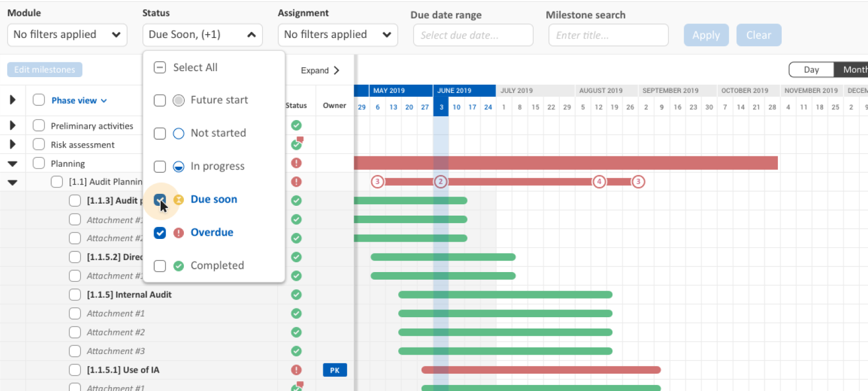This screenshot has height=391, width=868.
Task: Check the In progress filter option
Action: pos(159,166)
